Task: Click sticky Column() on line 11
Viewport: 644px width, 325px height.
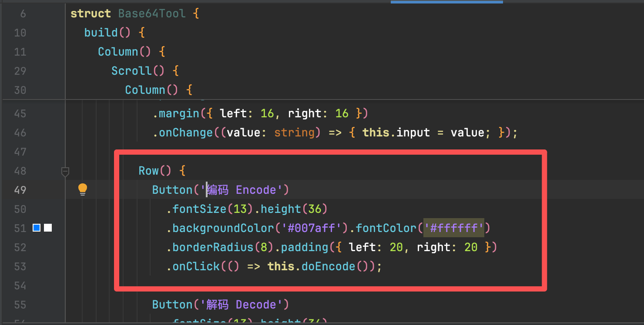Action: tap(131, 52)
